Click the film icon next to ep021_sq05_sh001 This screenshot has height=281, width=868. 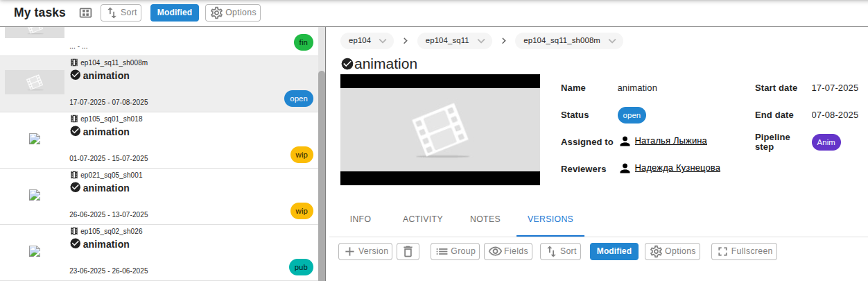pyautogui.click(x=74, y=175)
